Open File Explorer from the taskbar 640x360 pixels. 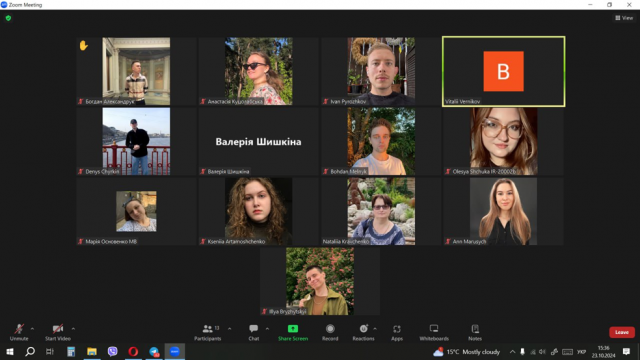[x=92, y=351]
